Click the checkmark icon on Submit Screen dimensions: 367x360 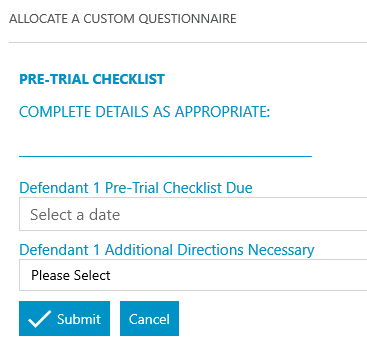(x=39, y=319)
